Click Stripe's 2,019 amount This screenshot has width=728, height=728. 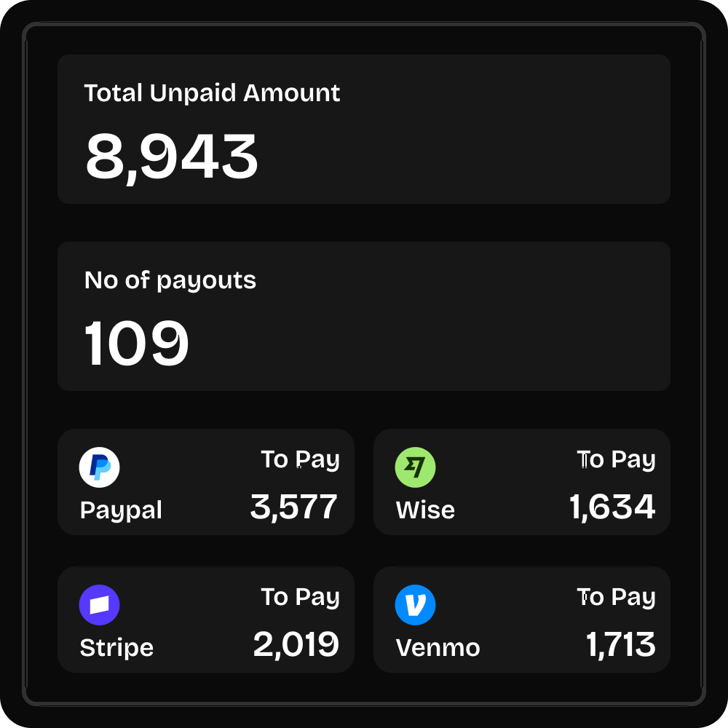(296, 645)
